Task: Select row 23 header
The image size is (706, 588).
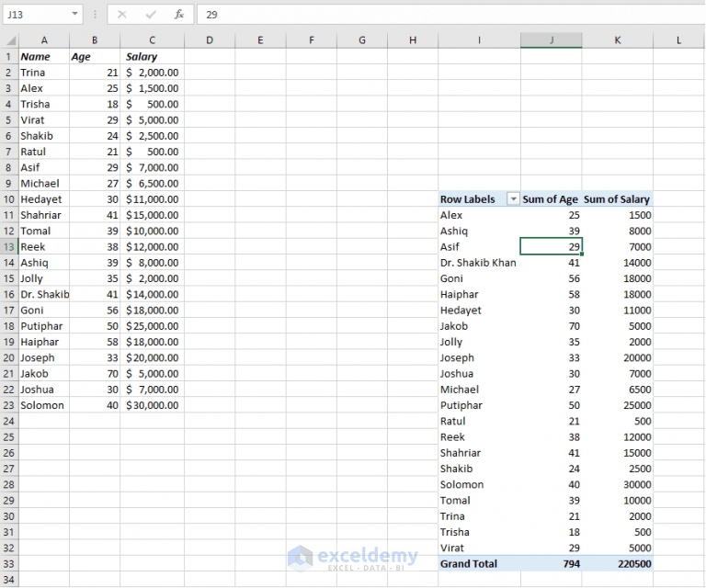Action: [9, 405]
